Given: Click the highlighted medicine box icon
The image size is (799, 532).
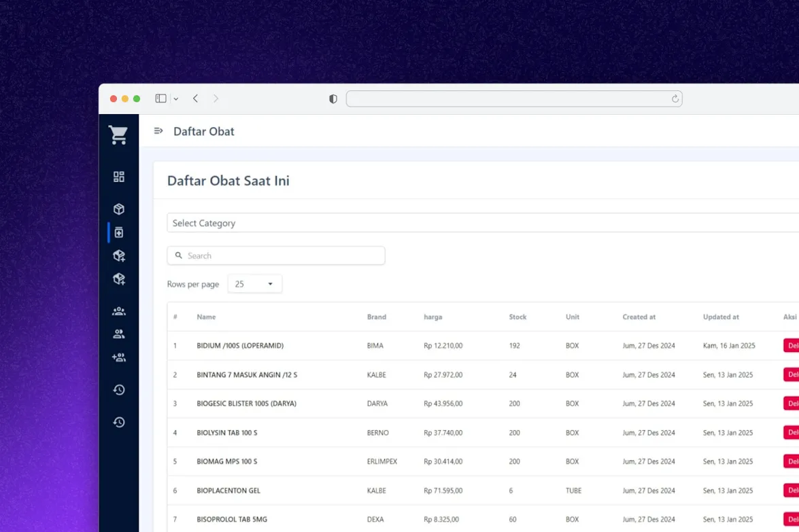Looking at the screenshot, I should [x=118, y=232].
